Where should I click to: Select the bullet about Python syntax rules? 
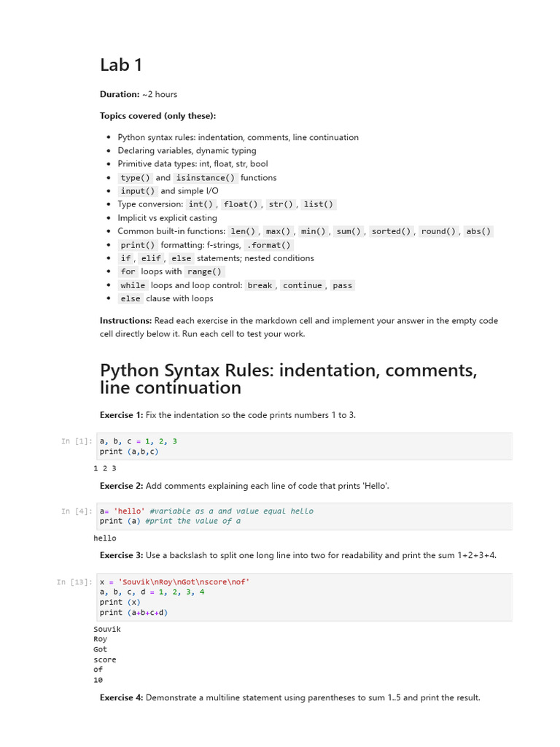[238, 137]
